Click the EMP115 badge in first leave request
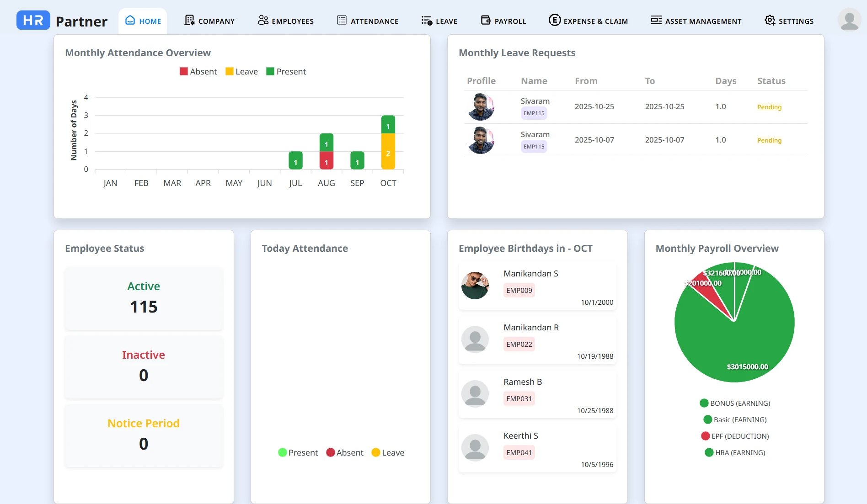The height and width of the screenshot is (504, 867). 534,113
